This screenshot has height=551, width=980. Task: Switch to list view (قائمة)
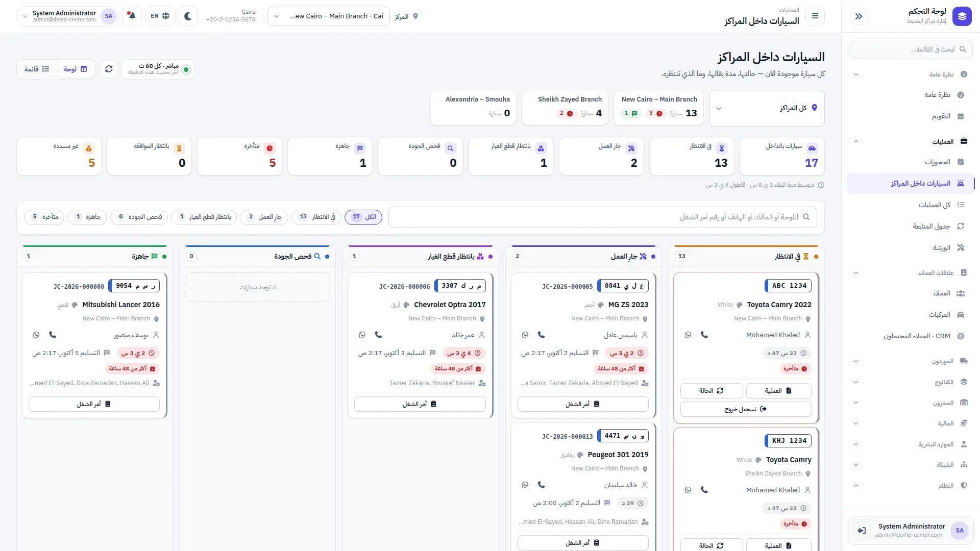click(x=37, y=69)
